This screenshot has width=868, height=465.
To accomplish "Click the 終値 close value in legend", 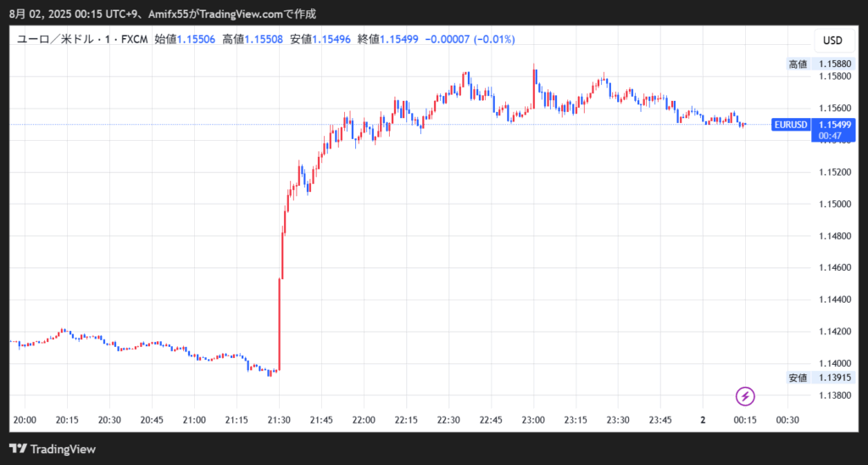I will [x=399, y=39].
